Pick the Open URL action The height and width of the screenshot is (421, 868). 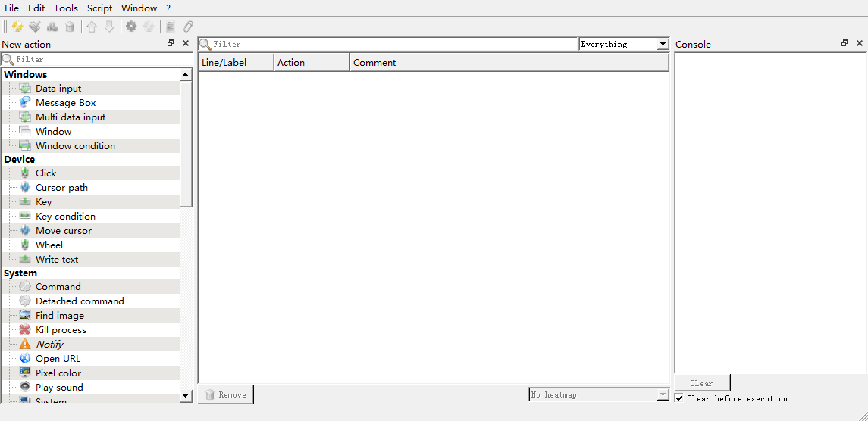(x=58, y=359)
